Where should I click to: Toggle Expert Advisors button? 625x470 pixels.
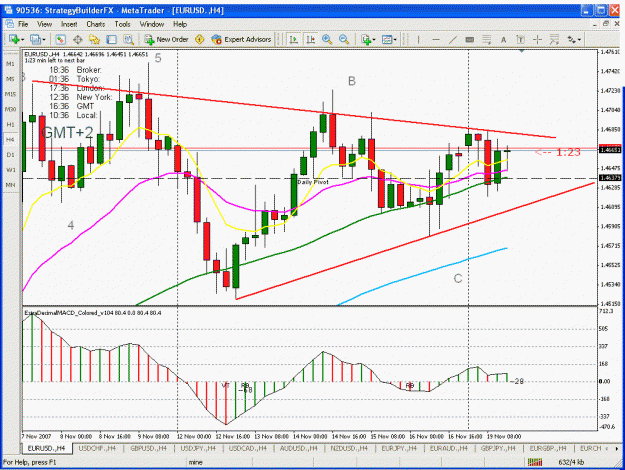point(242,39)
